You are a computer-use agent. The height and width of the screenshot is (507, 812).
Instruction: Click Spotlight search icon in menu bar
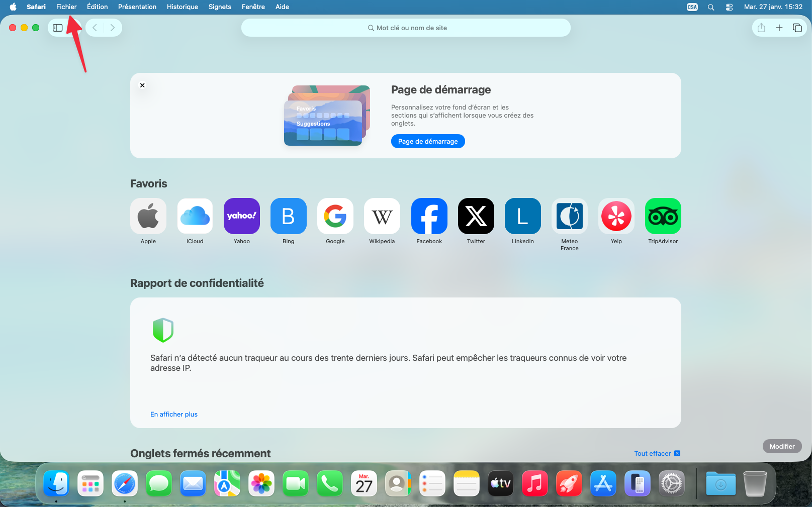point(711,7)
